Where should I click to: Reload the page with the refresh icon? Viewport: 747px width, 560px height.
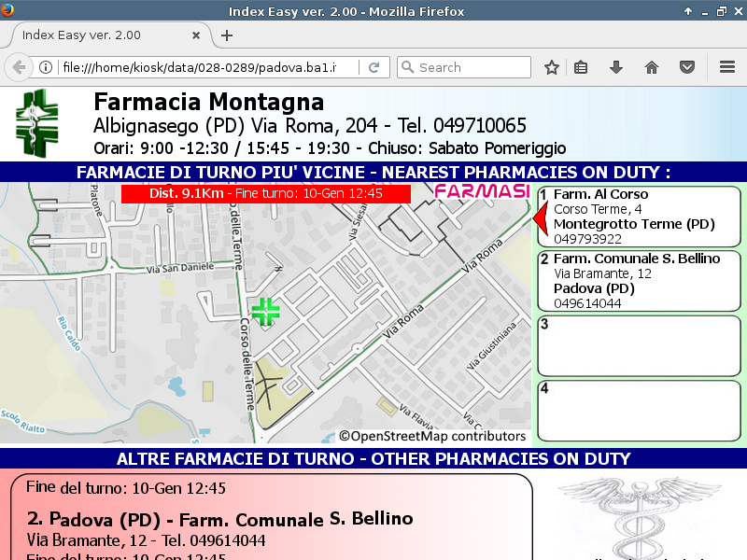pos(373,67)
